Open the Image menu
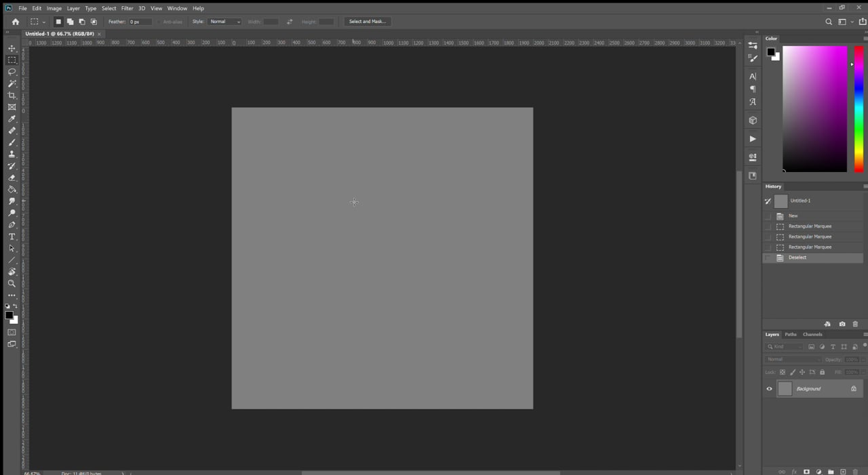Screen dimensions: 868x475 [54, 8]
